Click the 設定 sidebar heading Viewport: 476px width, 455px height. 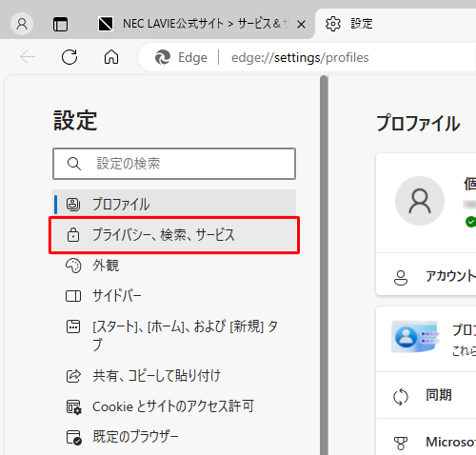pyautogui.click(x=75, y=120)
